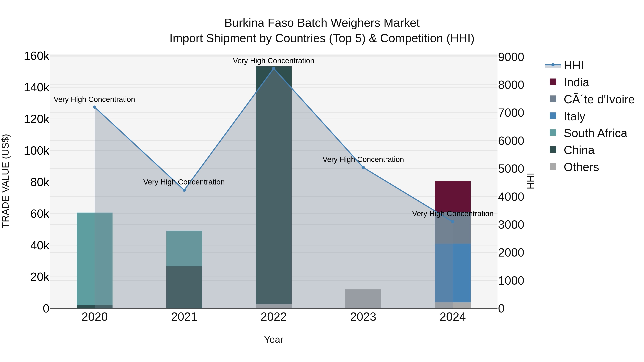Screen dimensions: 644x362
Task: Click the Italy blue legend swatch
Action: [553, 116]
